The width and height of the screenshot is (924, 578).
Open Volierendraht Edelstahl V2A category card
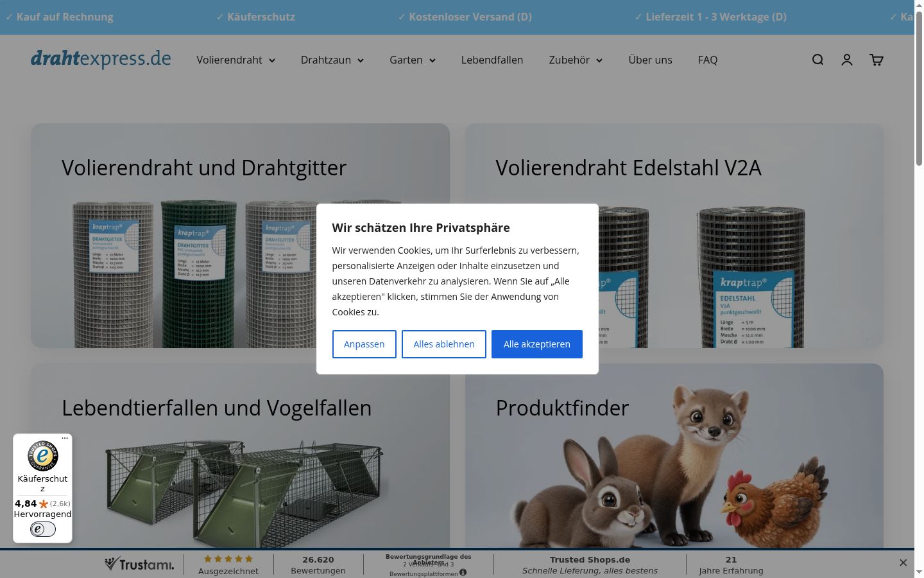pyautogui.click(x=674, y=236)
